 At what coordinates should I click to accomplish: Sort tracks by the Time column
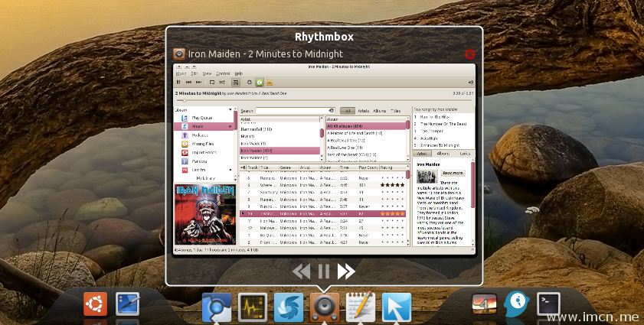[x=348, y=167]
